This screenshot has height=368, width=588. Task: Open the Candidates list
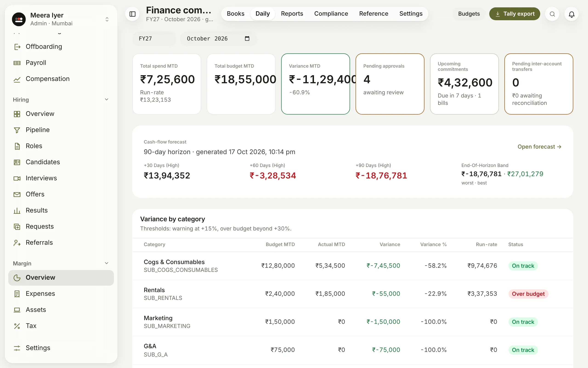point(61,162)
